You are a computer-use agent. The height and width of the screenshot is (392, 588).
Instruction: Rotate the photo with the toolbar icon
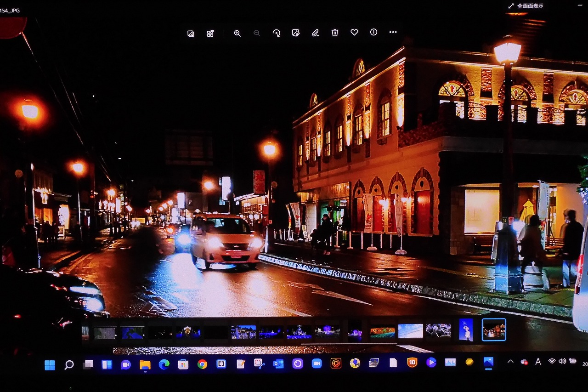(x=276, y=33)
